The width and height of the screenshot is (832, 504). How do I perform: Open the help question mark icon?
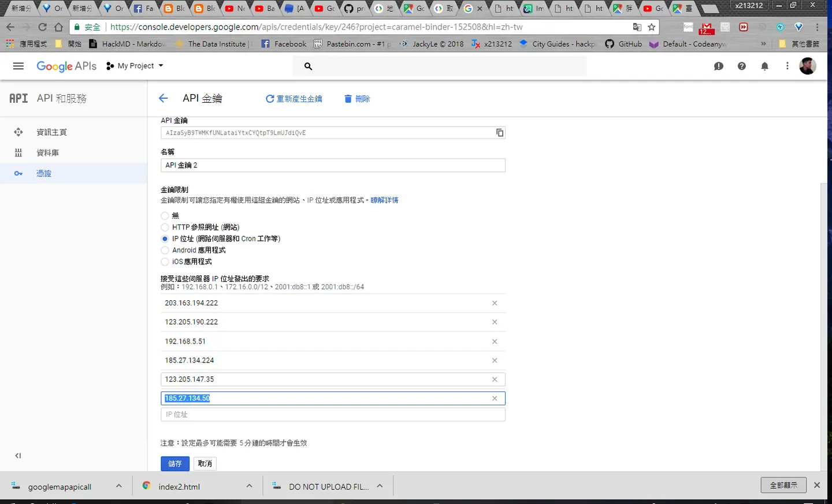click(x=742, y=66)
